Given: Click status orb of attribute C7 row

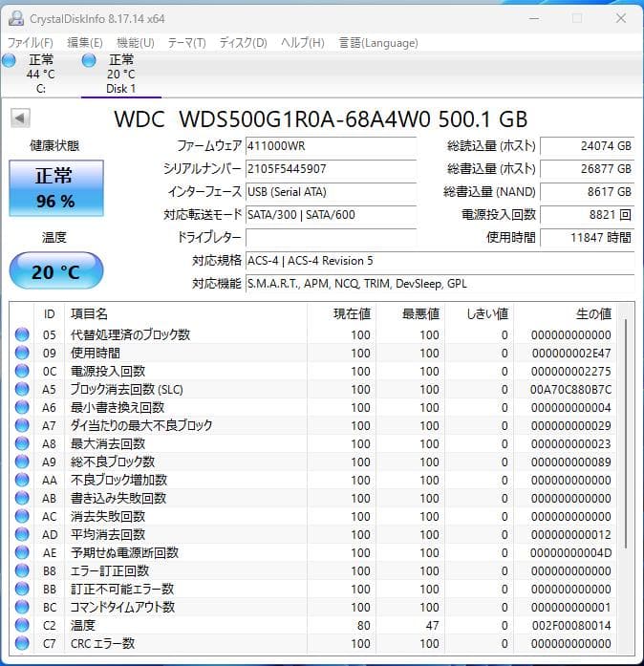Looking at the screenshot, I should (22, 643).
